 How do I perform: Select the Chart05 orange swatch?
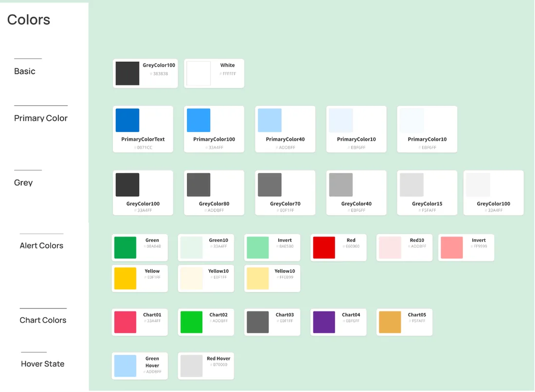(390, 322)
